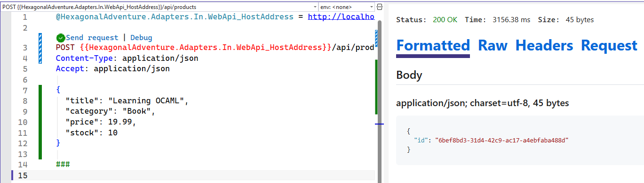Click the ### separator on line 14
Image resolution: width=644 pixels, height=183 pixels.
pyautogui.click(x=63, y=165)
